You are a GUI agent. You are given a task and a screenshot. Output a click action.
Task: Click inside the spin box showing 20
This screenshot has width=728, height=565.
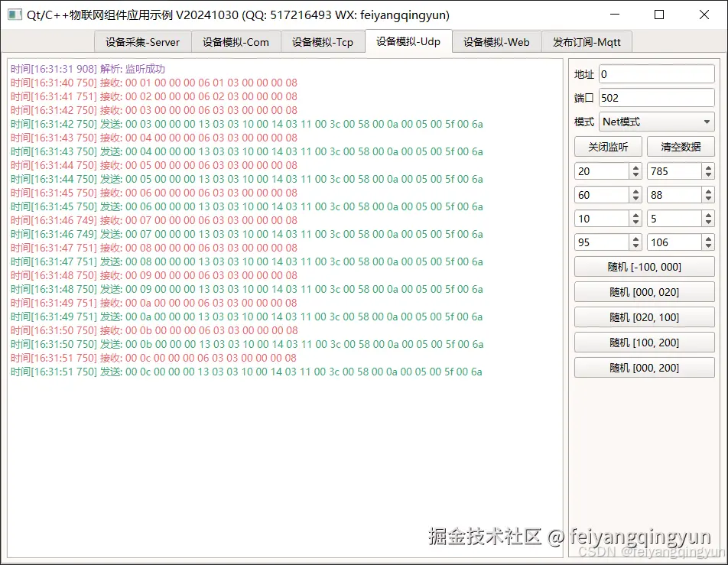pyautogui.click(x=602, y=171)
